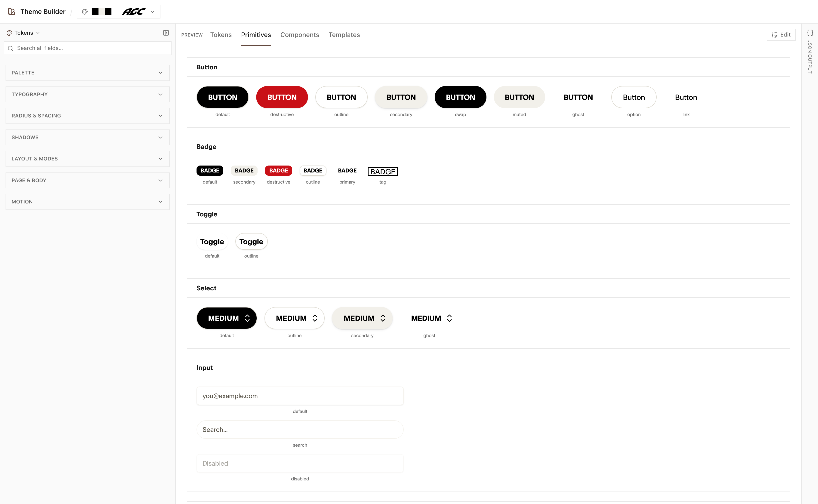The height and width of the screenshot is (504, 818).
Task: Click the Input section heading
Action: click(x=204, y=368)
